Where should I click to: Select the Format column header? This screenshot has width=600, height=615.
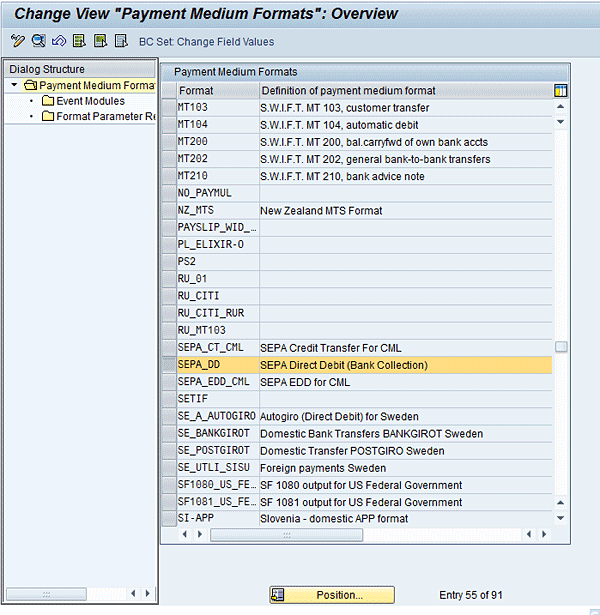click(216, 91)
